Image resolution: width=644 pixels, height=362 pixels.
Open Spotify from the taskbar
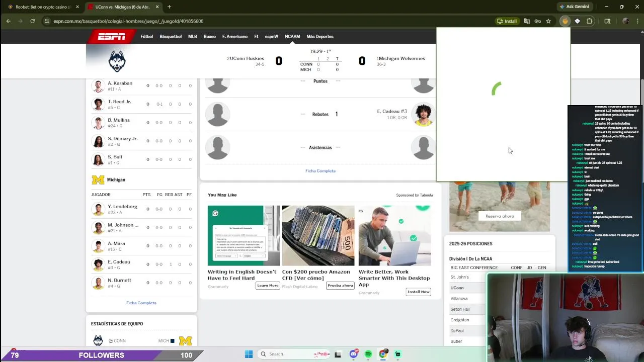point(368,354)
